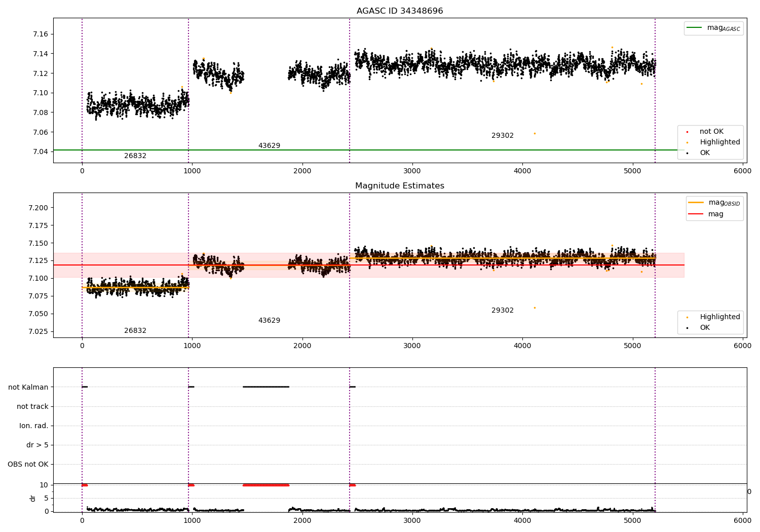Image resolution: width=760 pixels, height=532 pixels.
Task: Click the 3000 x-tick under top plot
Action: tap(412, 171)
